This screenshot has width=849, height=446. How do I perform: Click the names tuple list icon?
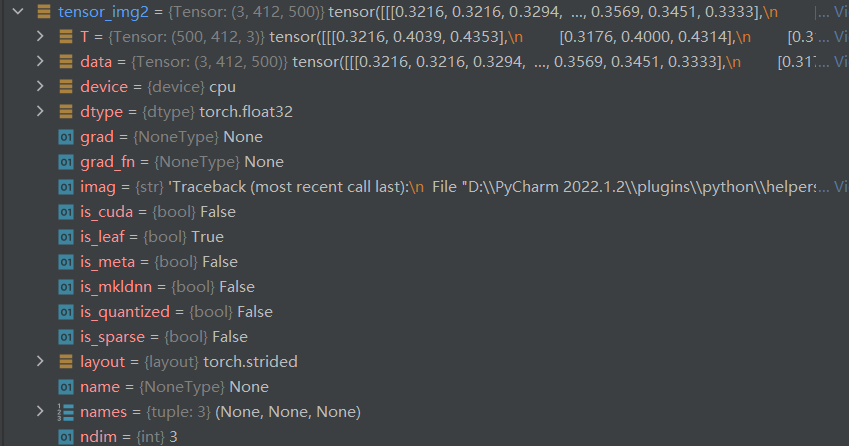(66, 412)
